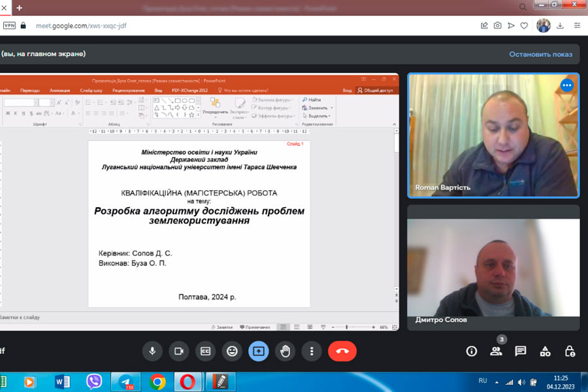Click the meet.google.com address bar
Screen dimensions: 588x392
coord(81,25)
